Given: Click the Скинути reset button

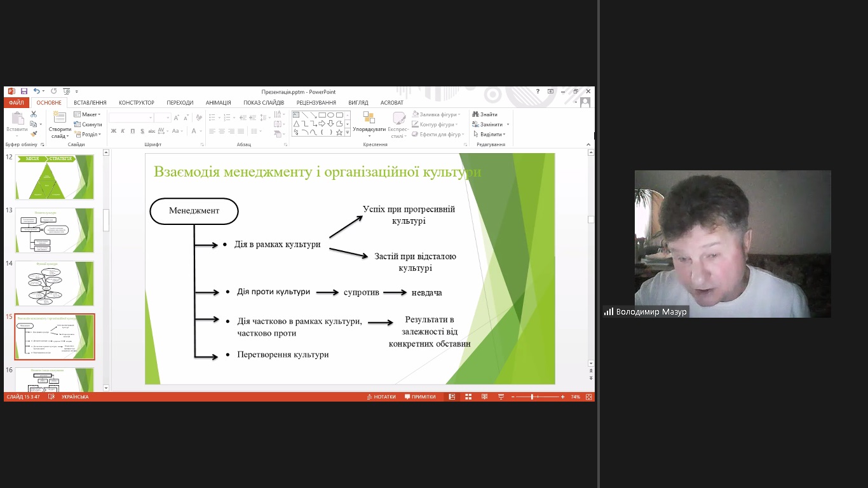Looking at the screenshot, I should (x=88, y=125).
